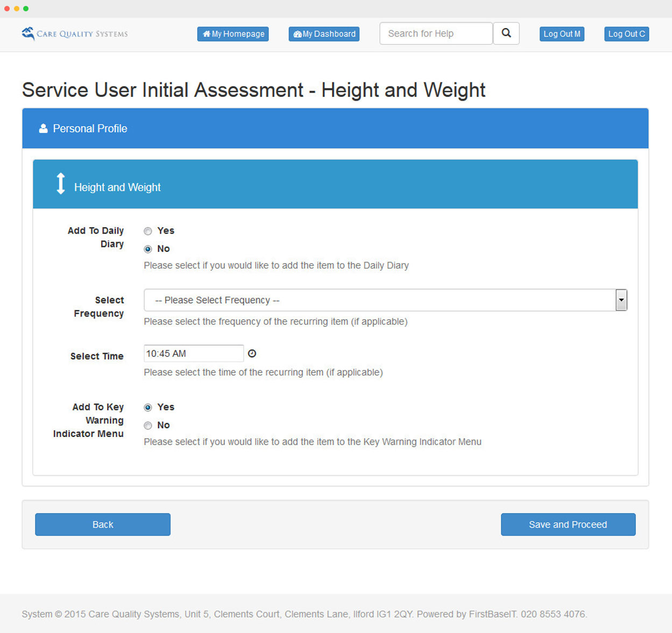Click the Select Time input field

point(193,354)
